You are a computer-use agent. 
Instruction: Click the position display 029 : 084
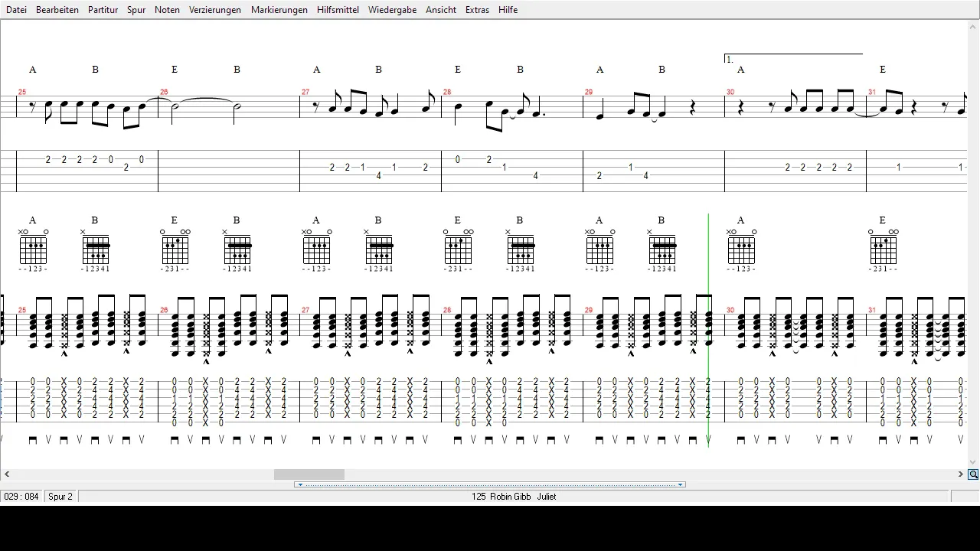point(21,497)
